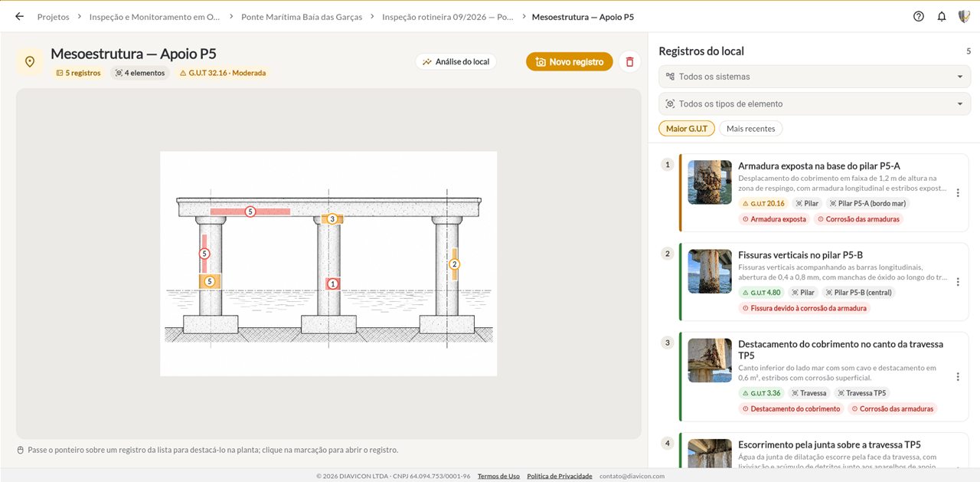Open the notifications bell
Screen dimensions: 980x482
(x=942, y=16)
